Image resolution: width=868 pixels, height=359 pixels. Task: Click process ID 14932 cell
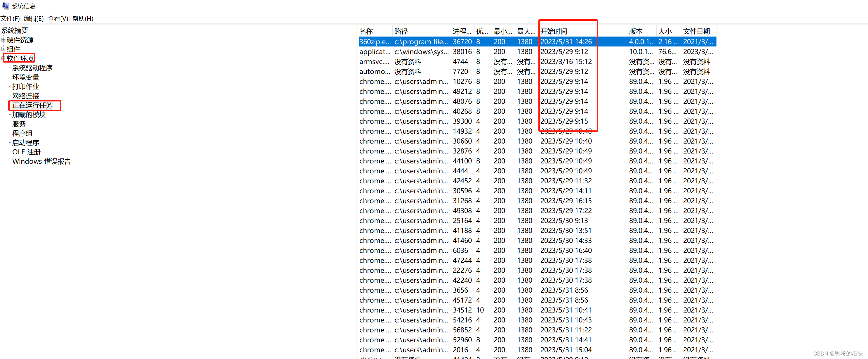coord(462,131)
